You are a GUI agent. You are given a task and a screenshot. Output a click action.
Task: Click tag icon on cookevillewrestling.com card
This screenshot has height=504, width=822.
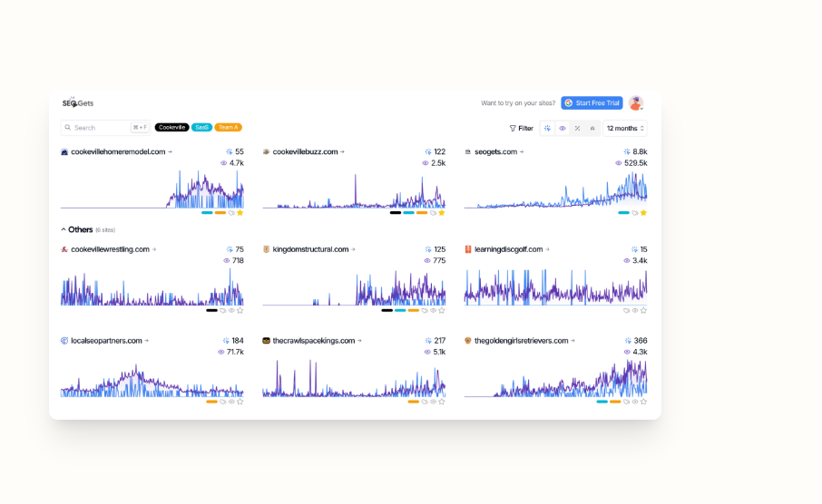tap(223, 311)
